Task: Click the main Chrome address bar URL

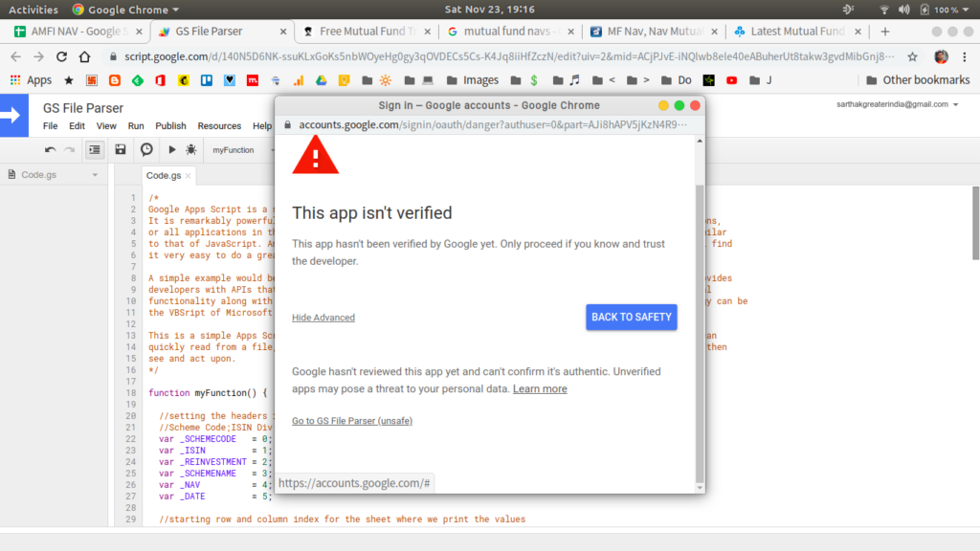Action: click(508, 56)
